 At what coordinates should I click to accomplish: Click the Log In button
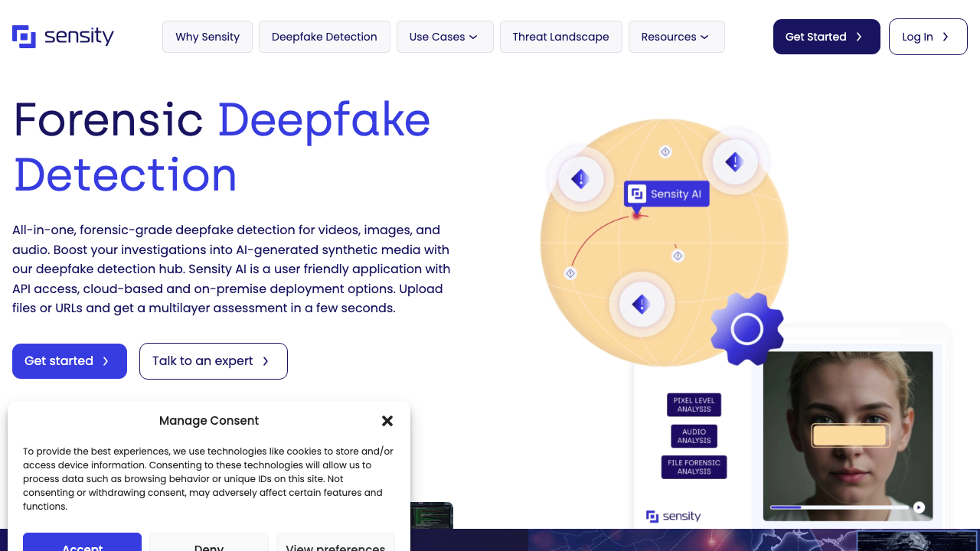point(928,37)
